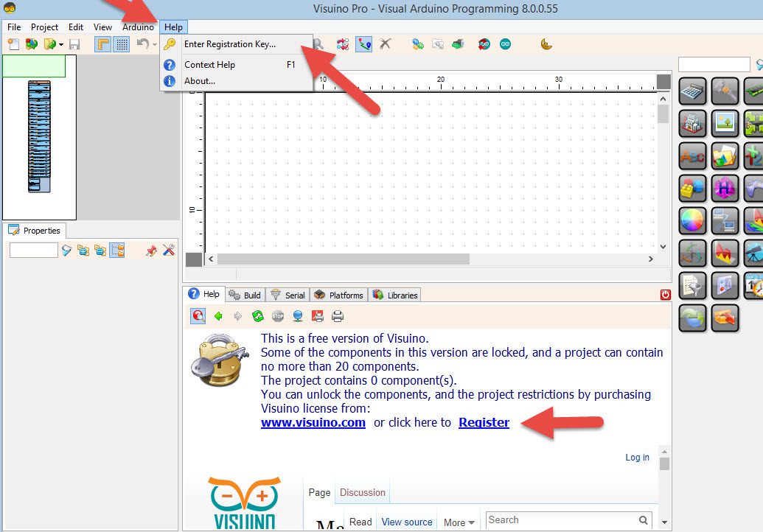Image resolution: width=763 pixels, height=532 pixels.
Task: Click the Arduino infinity logo toolbar icon
Action: coord(506,43)
